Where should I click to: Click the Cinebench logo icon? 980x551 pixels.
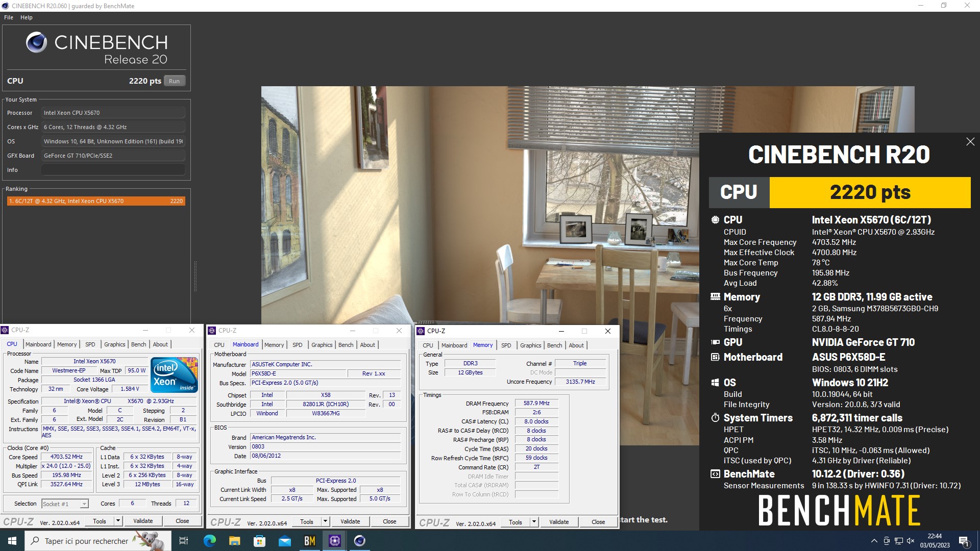click(x=36, y=42)
